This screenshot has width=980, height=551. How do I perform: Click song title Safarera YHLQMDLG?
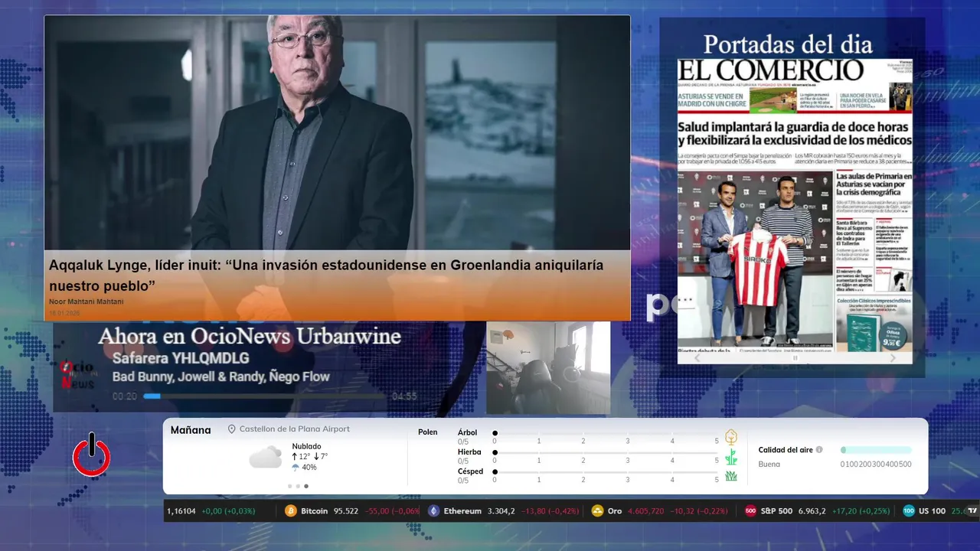(x=181, y=358)
